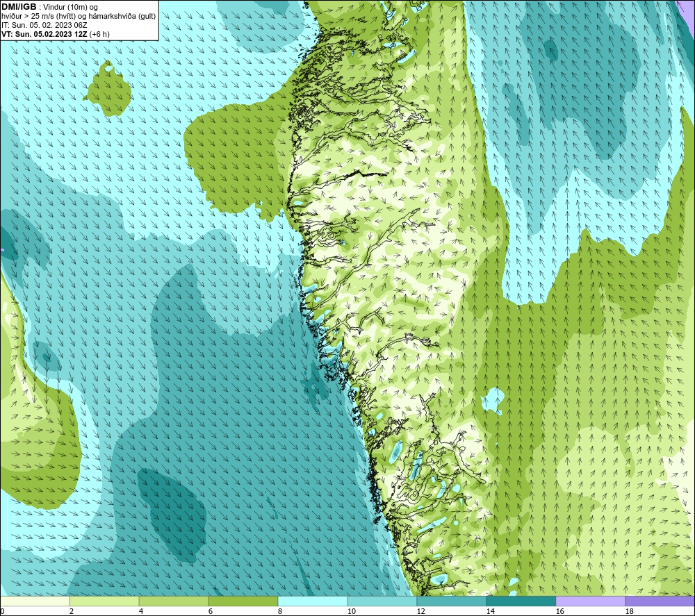Select the turquoise 10–12 m/s scale swatch
The height and width of the screenshot is (616, 695).
[x=382, y=601]
